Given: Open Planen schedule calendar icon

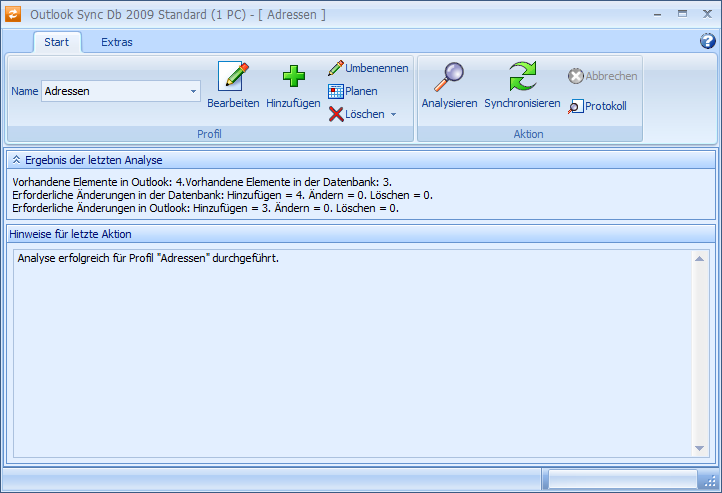Looking at the screenshot, I should 336,91.
